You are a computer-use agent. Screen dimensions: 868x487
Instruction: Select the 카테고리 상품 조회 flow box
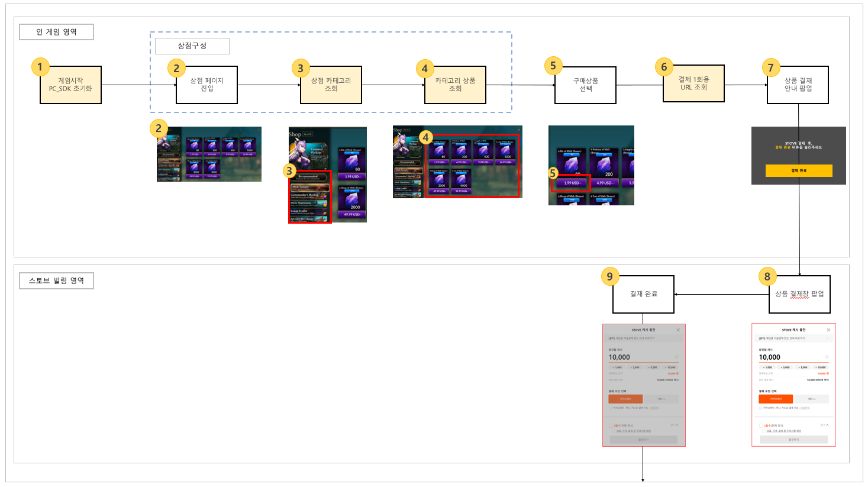pyautogui.click(x=455, y=85)
